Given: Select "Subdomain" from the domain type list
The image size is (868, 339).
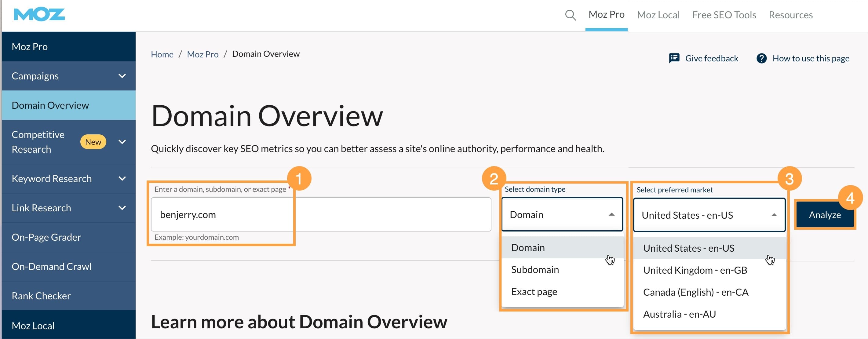Looking at the screenshot, I should click(535, 269).
